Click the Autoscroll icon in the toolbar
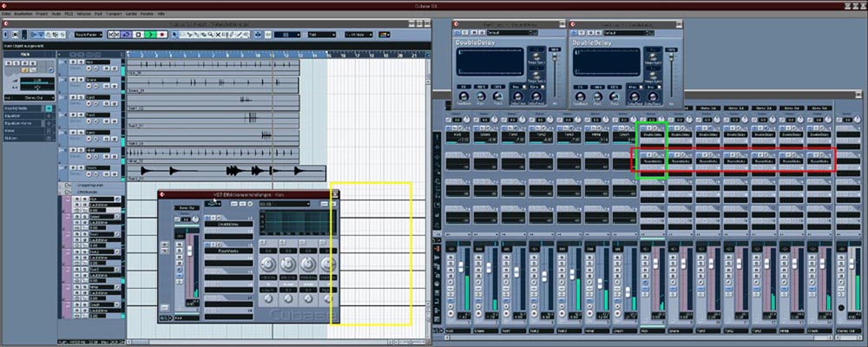Viewport: 868px width, 347px height. click(x=258, y=35)
